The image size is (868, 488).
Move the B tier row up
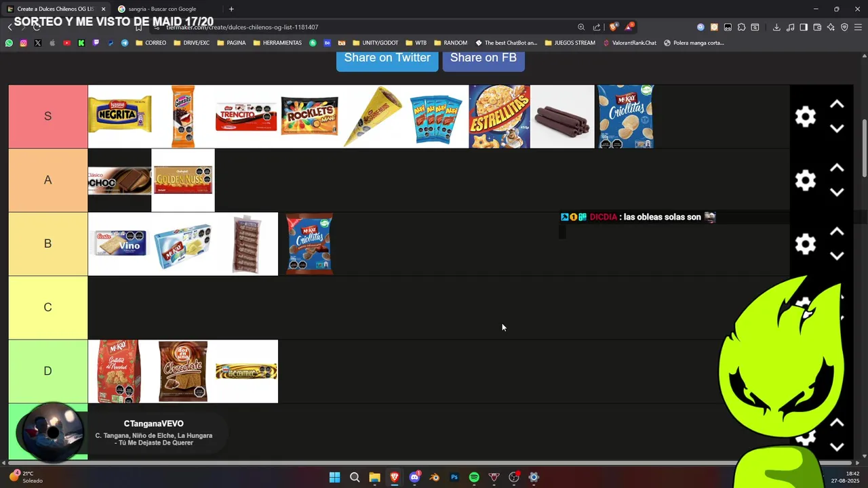pos(837,232)
